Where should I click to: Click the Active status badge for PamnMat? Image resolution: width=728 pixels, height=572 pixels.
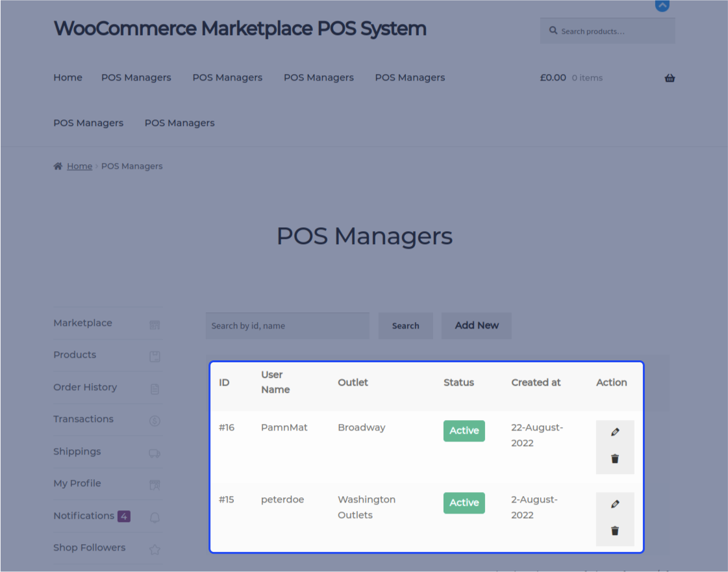click(x=464, y=431)
